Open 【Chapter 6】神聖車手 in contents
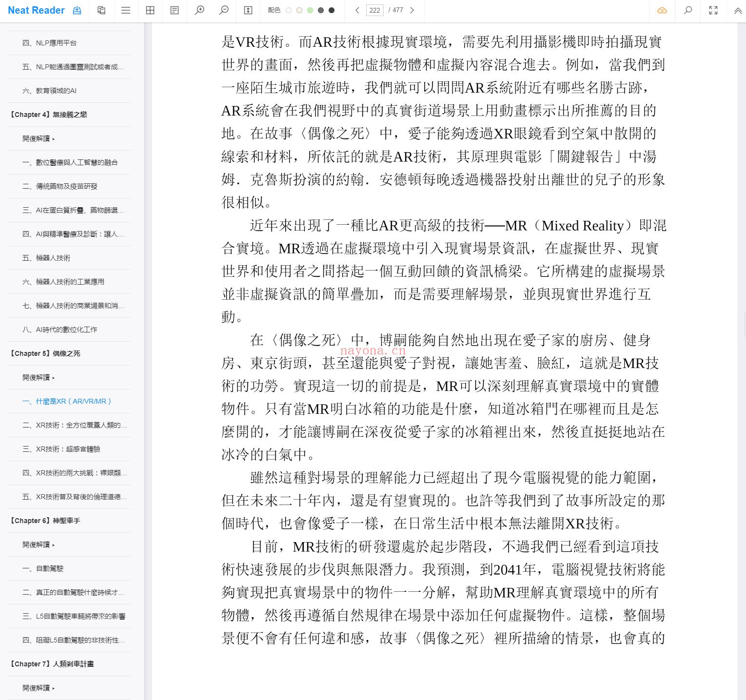 (44, 521)
